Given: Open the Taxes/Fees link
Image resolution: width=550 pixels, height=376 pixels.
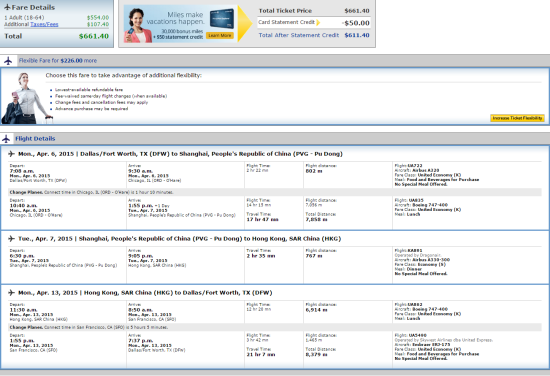Looking at the screenshot, I should tap(44, 24).
